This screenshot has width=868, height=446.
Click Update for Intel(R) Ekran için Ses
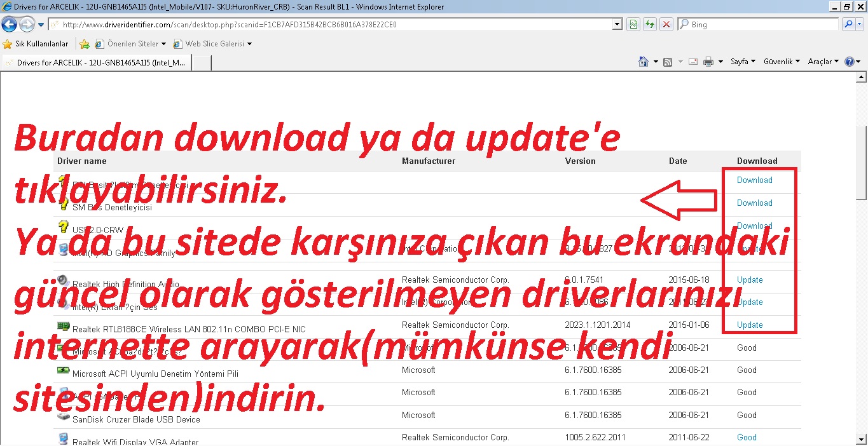pos(750,302)
